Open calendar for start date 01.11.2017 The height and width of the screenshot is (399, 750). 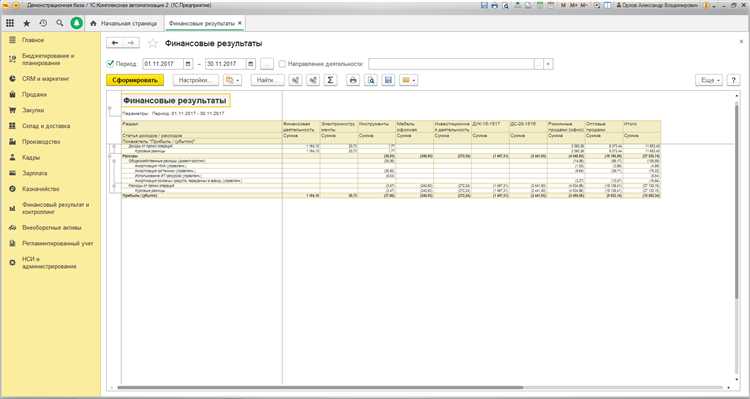point(188,64)
